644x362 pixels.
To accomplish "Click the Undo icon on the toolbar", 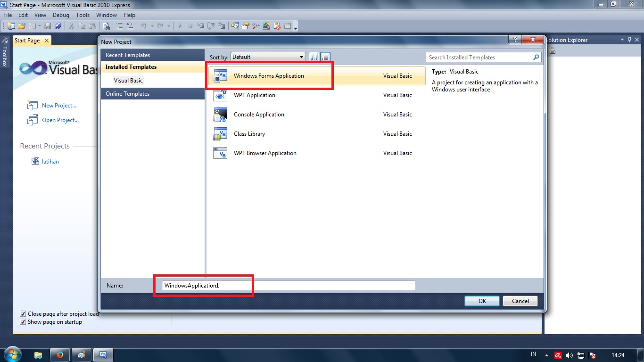I will click(144, 26).
